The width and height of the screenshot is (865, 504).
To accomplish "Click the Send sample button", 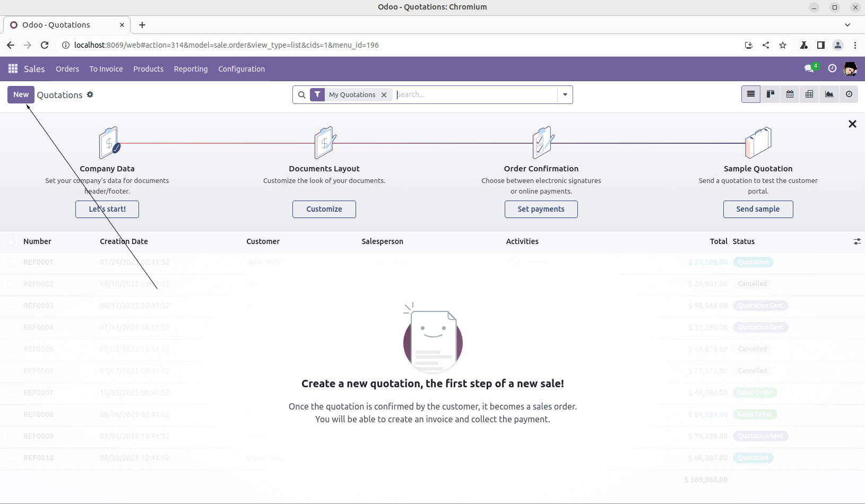I will (x=758, y=209).
